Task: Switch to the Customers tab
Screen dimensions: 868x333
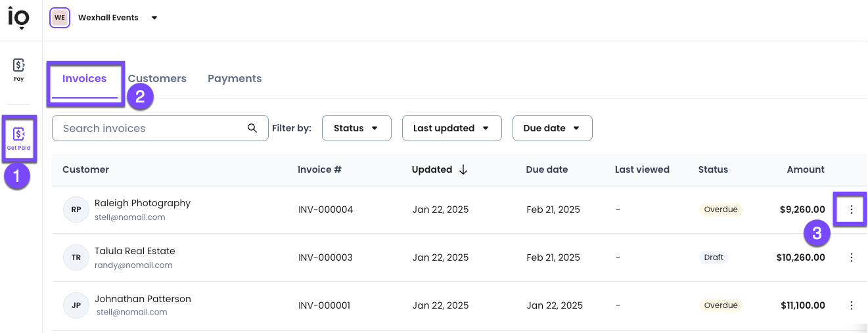Action: pyautogui.click(x=157, y=79)
